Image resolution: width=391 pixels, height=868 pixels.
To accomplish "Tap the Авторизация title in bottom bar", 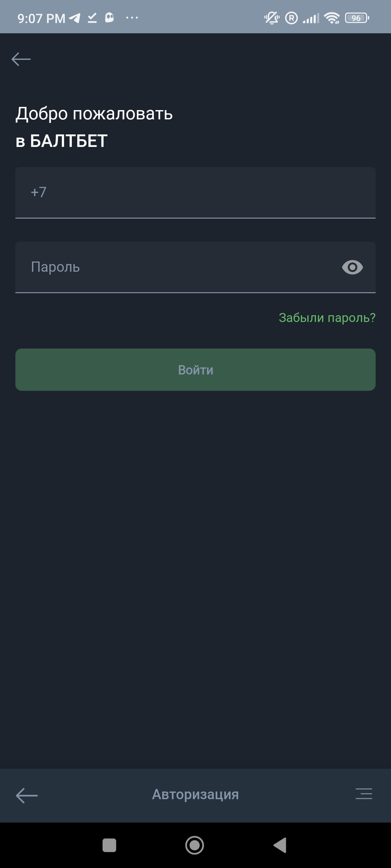I will (x=195, y=794).
